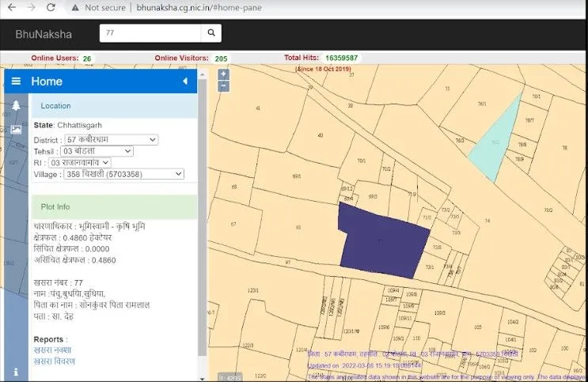Click the info icon in sidebar
The image size is (588, 382).
[x=16, y=372]
